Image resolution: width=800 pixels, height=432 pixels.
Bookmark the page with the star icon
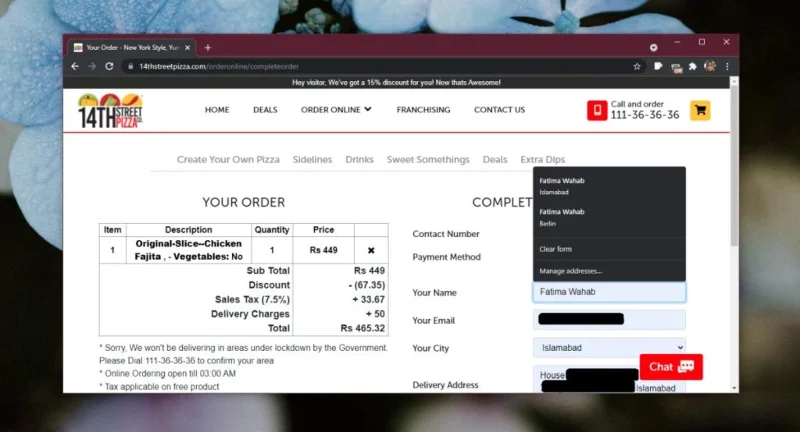tap(637, 66)
